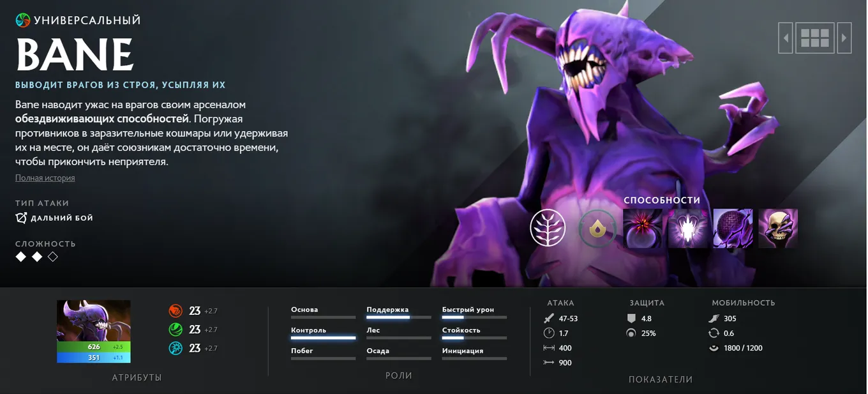Click the BANE hero name title

(75, 54)
